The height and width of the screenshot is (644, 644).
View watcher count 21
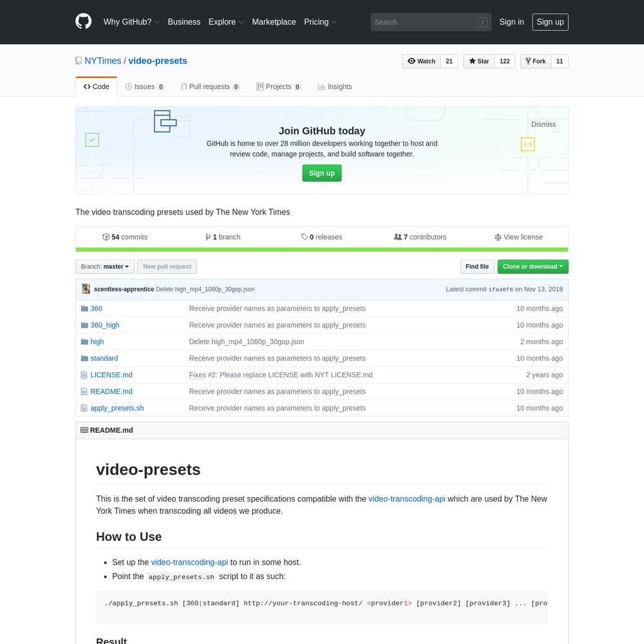(450, 61)
